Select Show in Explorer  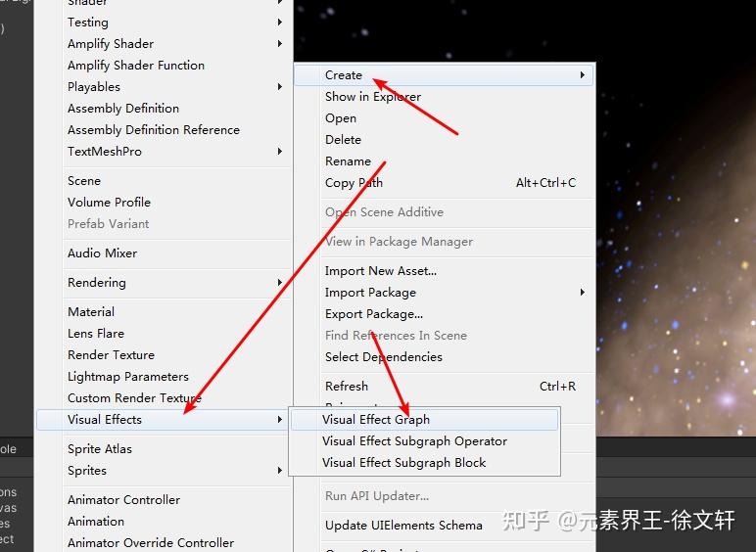(443, 96)
